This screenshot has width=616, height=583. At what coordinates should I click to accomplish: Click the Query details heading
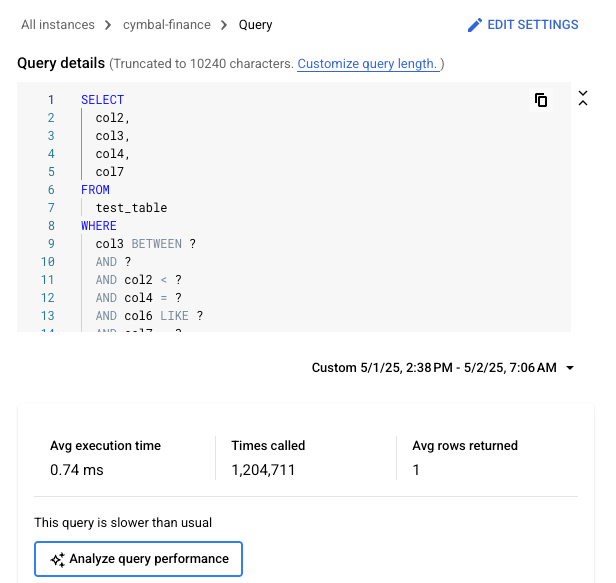(x=61, y=63)
